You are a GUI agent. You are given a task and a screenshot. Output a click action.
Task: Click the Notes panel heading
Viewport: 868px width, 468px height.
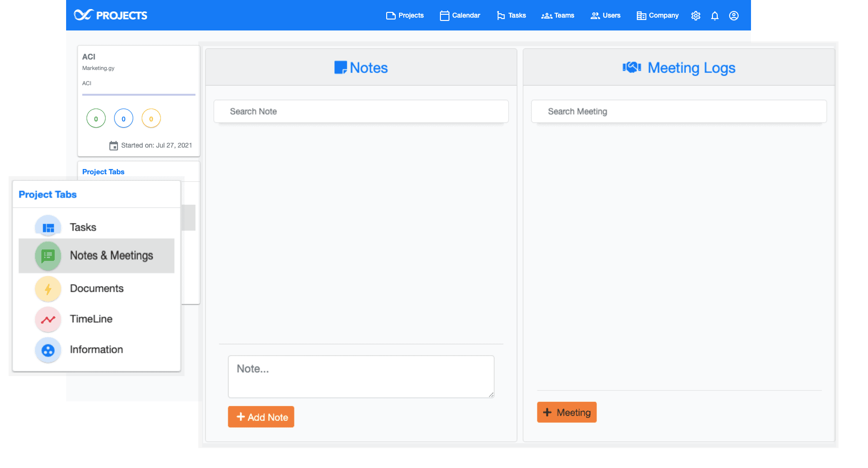click(x=369, y=68)
